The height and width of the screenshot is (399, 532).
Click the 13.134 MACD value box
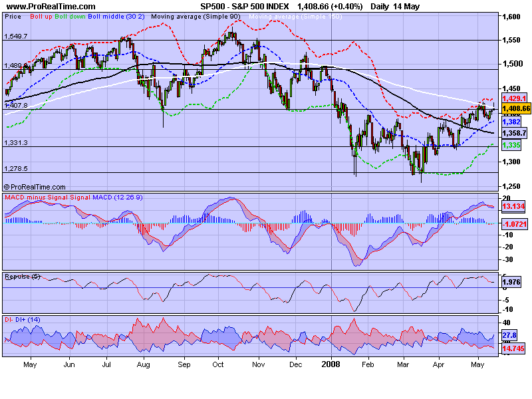(513, 206)
